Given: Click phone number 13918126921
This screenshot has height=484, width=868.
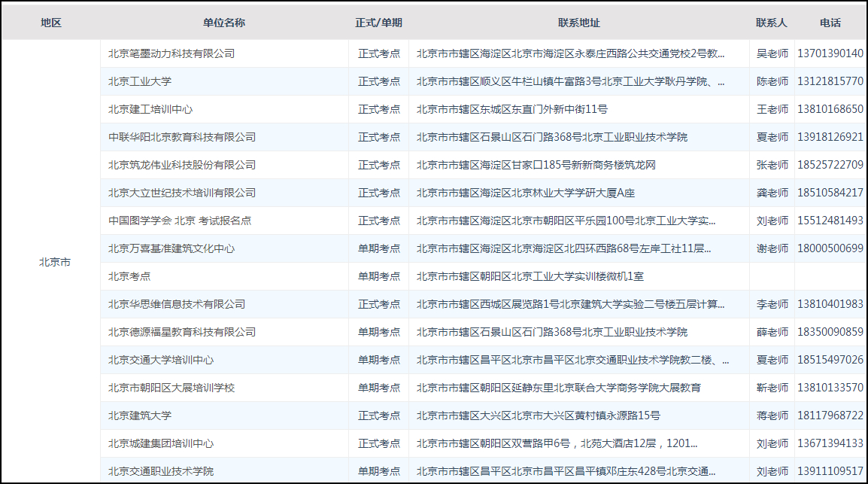Looking at the screenshot, I should pyautogui.click(x=830, y=137).
